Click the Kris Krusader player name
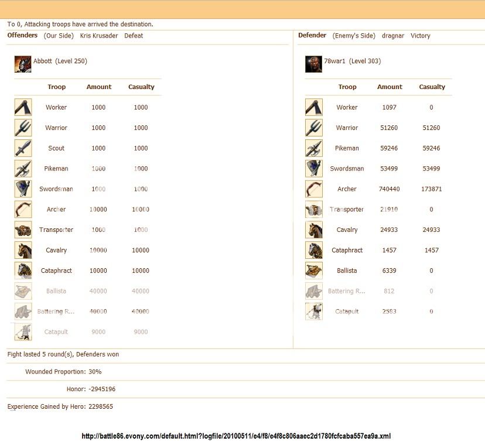This screenshot has width=485, height=448. [99, 36]
